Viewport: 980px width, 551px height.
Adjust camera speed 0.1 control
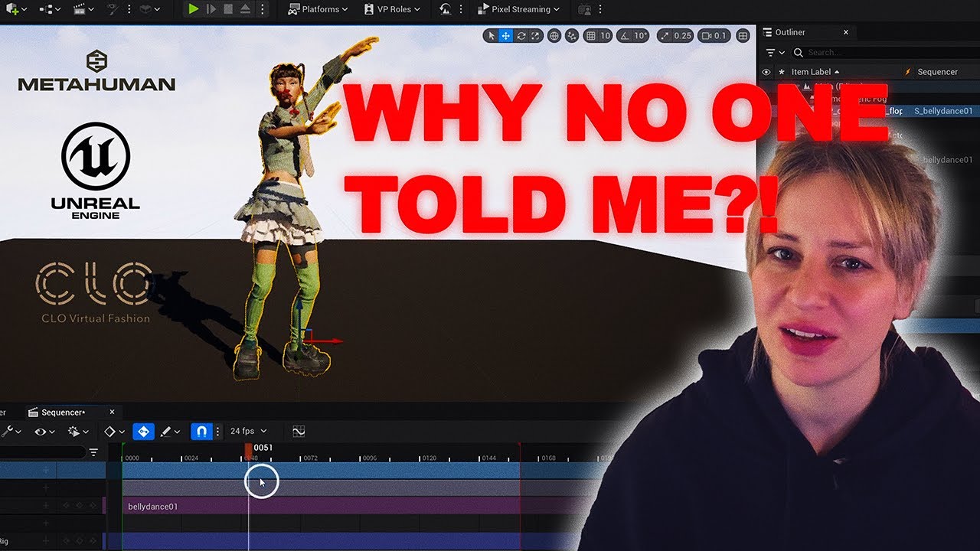(x=714, y=36)
